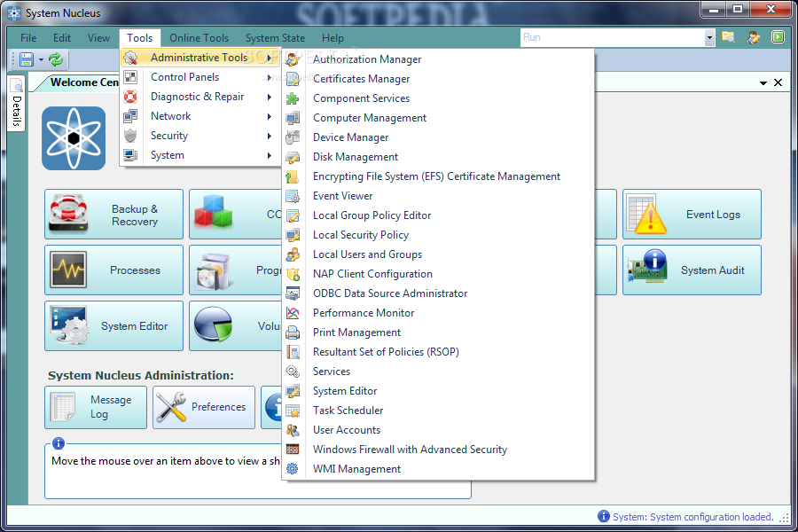Image resolution: width=798 pixels, height=532 pixels.
Task: Click the blue info icon in status bar
Action: click(604, 516)
